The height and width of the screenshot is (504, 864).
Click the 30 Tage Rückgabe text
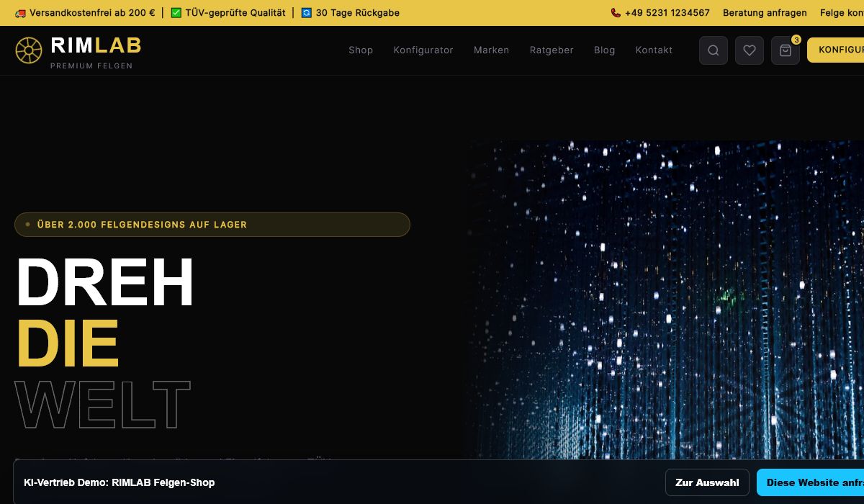click(x=357, y=13)
